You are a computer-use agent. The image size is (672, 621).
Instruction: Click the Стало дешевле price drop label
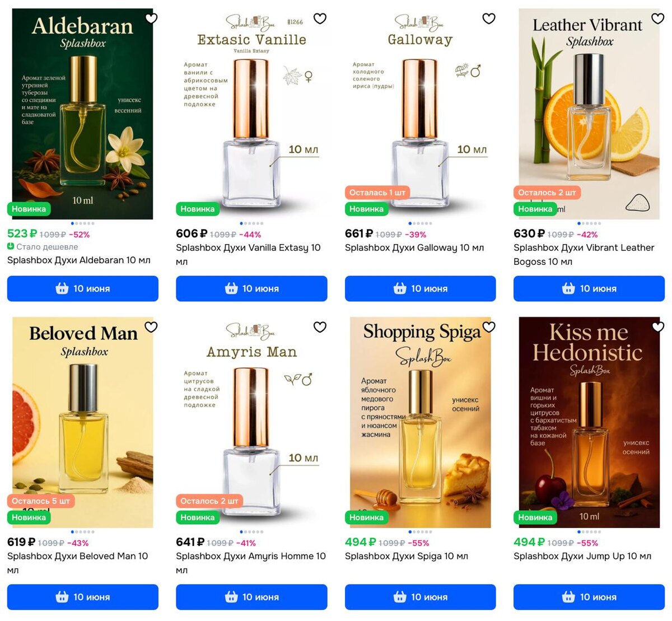coord(43,246)
